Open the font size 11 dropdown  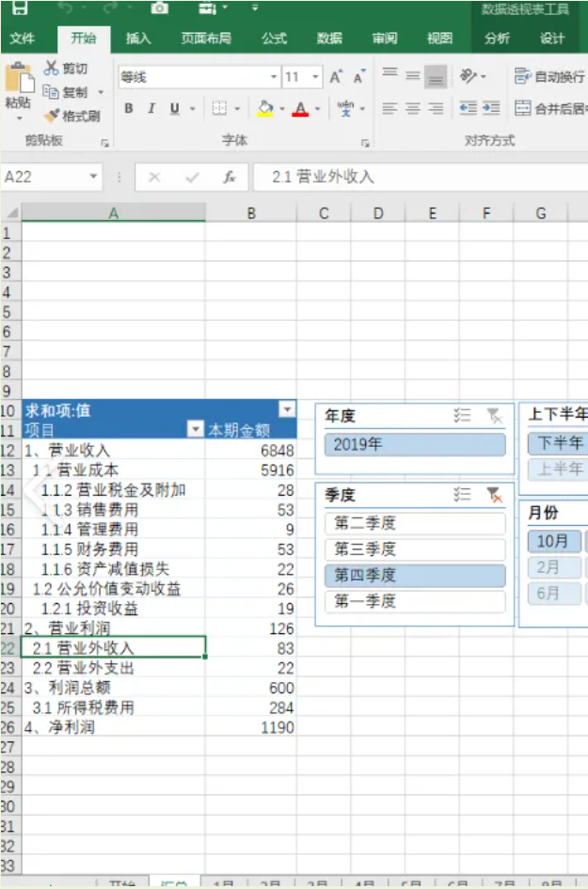(x=316, y=76)
